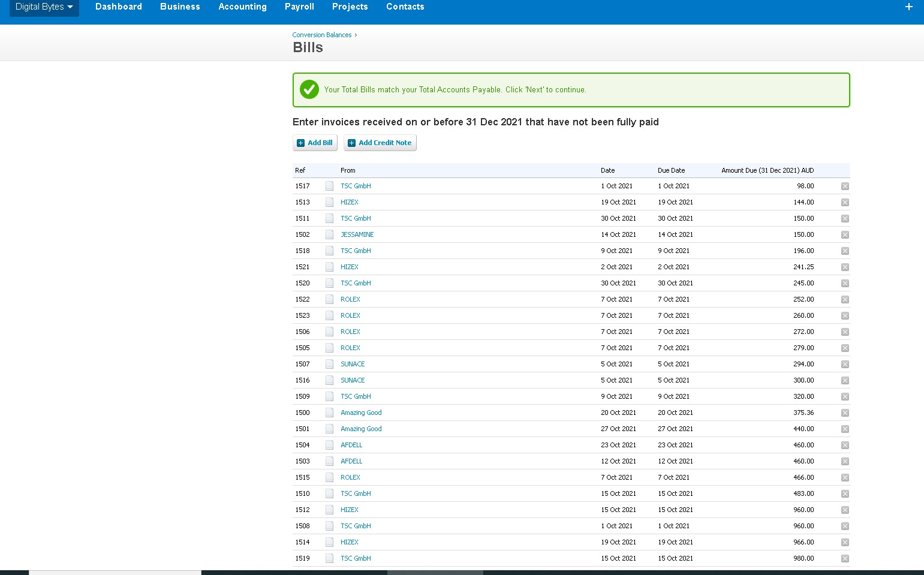
Task: Remove bill 1520 with the X icon
Action: 845,284
